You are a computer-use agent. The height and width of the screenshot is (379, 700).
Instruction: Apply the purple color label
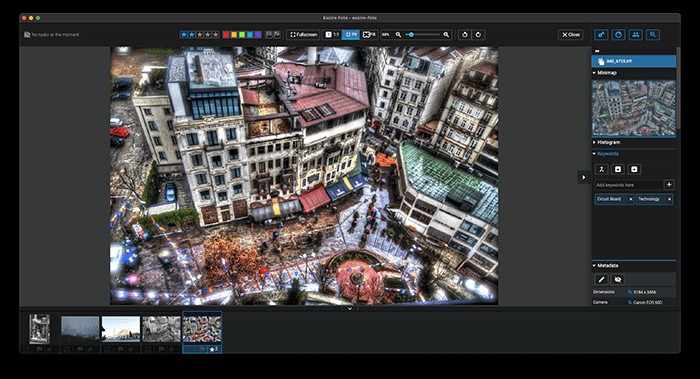258,35
